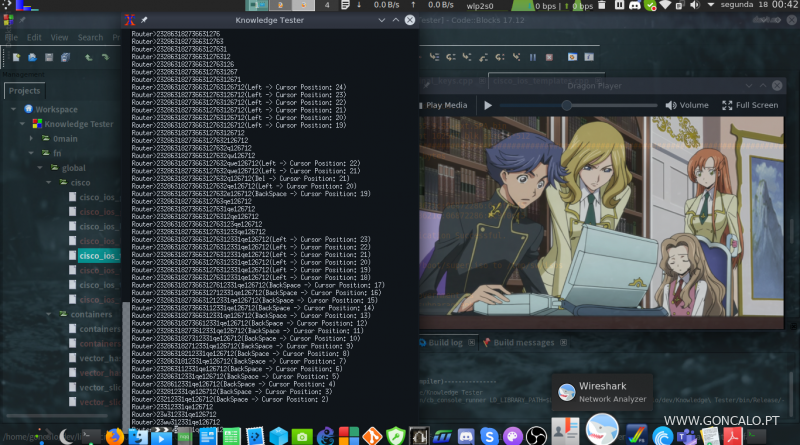Screen dimensions: 800x445
Task: Open OBS Studio from the dock
Action: 536,436
